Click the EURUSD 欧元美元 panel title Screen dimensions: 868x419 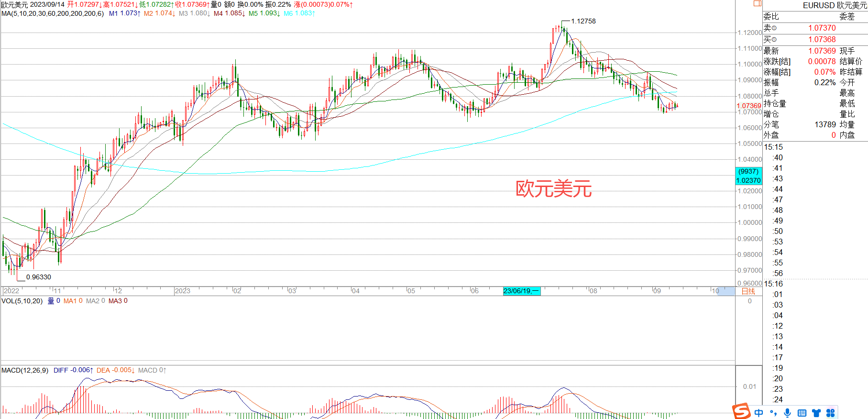[835, 5]
